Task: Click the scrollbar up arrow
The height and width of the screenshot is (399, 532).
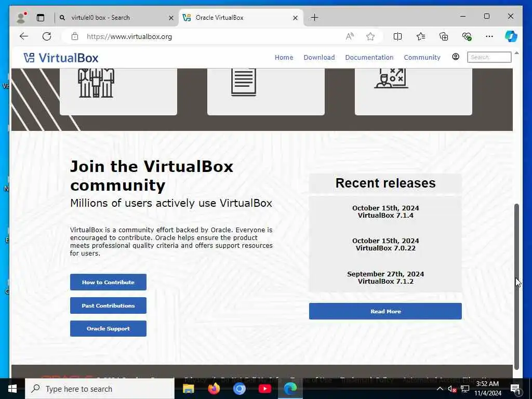Action: (x=516, y=54)
